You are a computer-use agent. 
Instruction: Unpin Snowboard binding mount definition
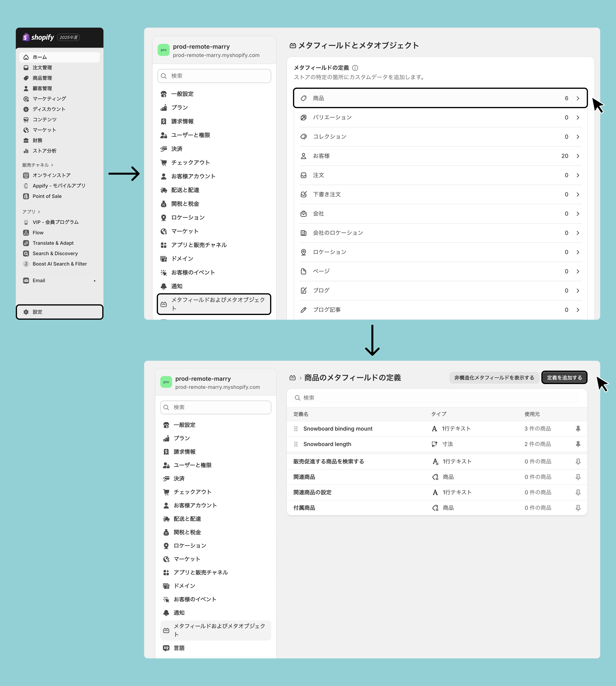coord(578,429)
